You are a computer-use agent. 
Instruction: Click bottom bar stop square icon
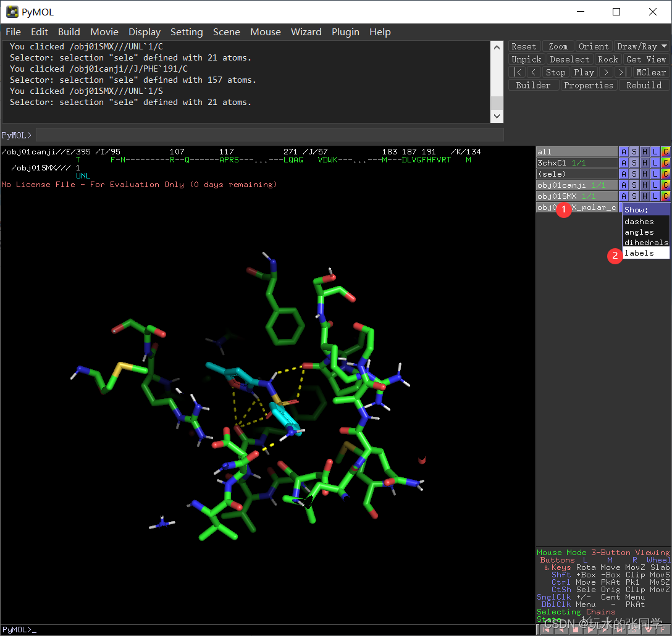(576, 630)
